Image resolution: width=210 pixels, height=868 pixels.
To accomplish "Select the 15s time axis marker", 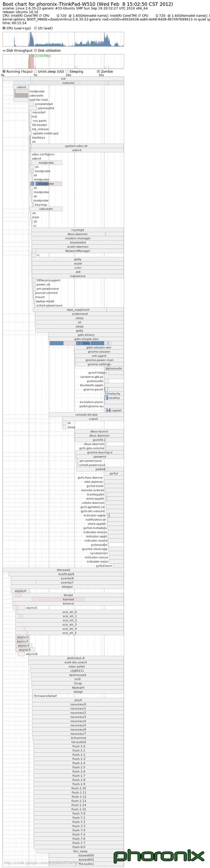I will coord(101,75).
